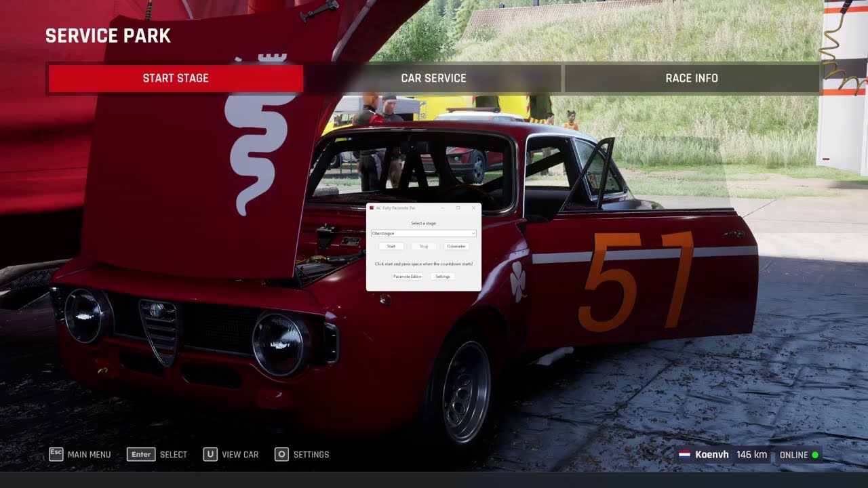This screenshot has height=488, width=868.
Task: Click the O key icon for Settings
Action: tap(281, 454)
